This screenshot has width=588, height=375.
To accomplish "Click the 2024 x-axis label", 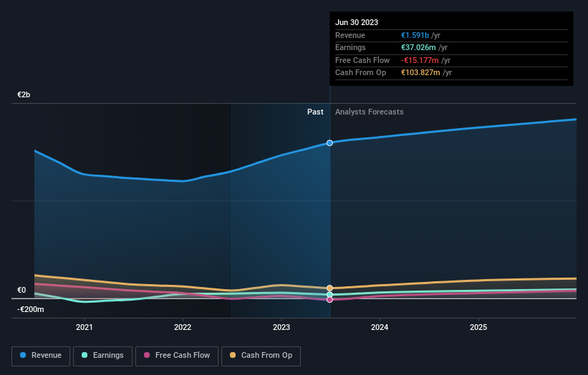I will [x=380, y=327].
